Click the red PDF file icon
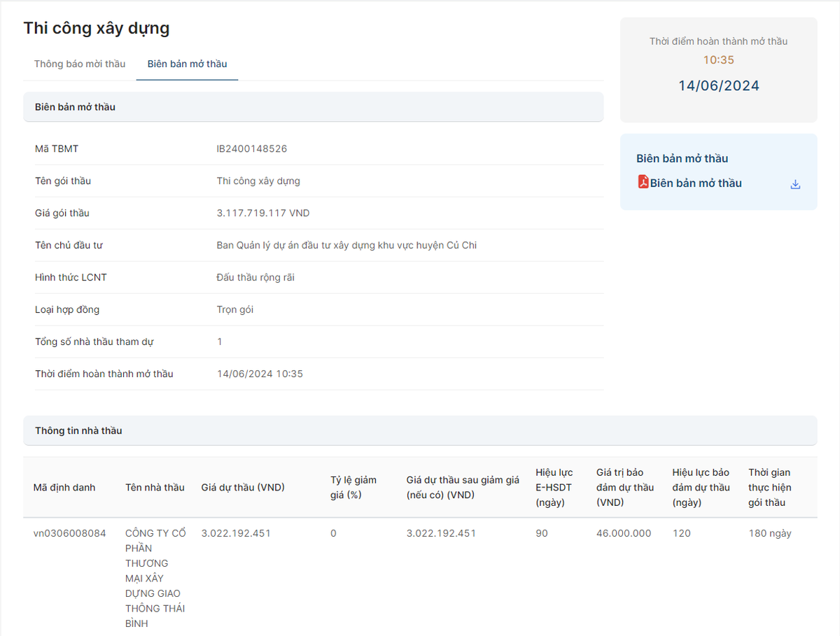Image resolution: width=840 pixels, height=636 pixels. [x=643, y=182]
